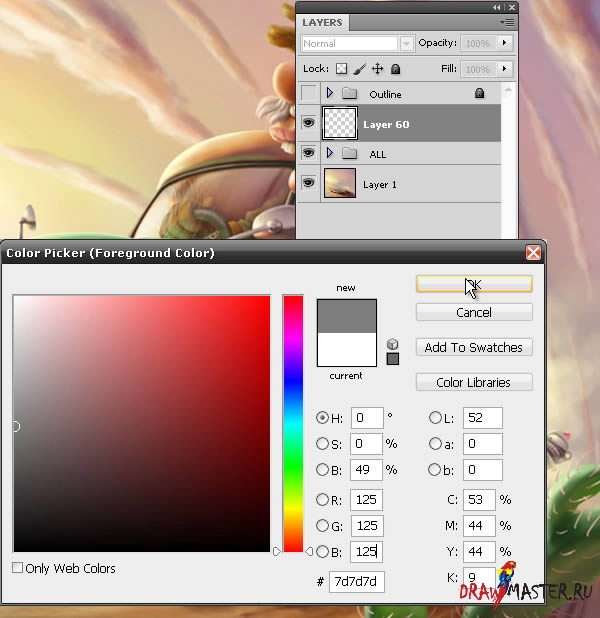Click the small web-safe gray swatch
This screenshot has width=600, height=618.
coord(393,359)
